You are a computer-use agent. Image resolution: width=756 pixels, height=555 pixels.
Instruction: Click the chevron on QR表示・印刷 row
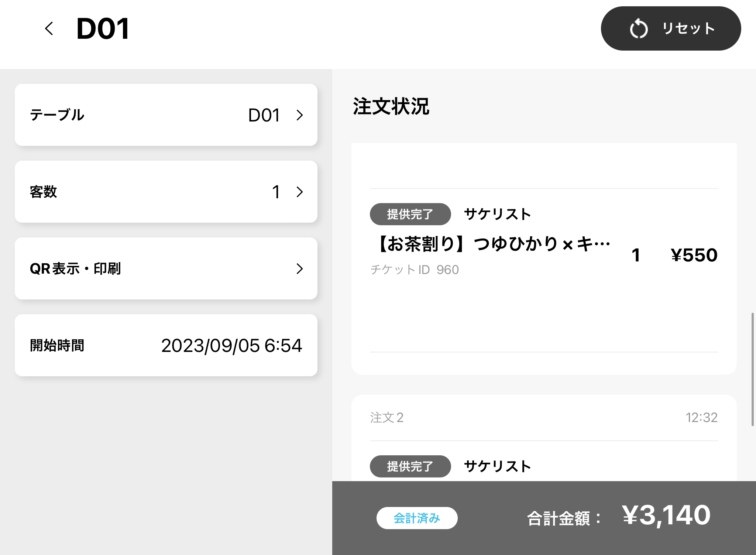click(x=299, y=268)
